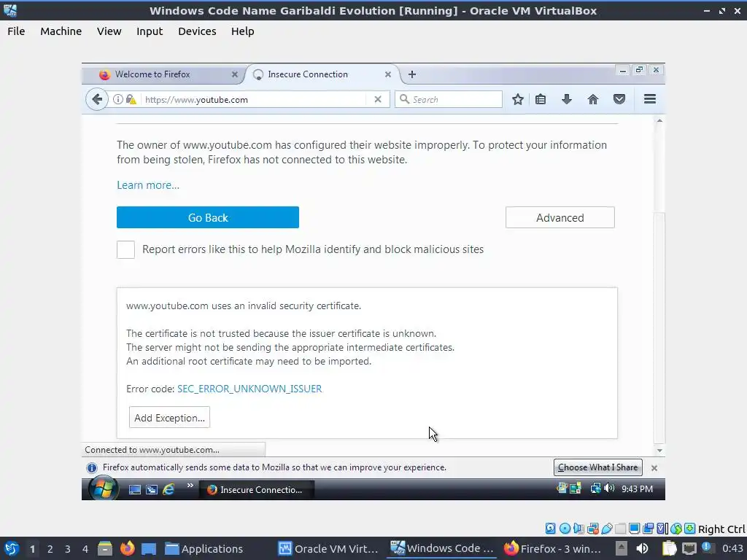Click host wired network tray icon
Screen dimensions: 747x560
[x=689, y=548]
